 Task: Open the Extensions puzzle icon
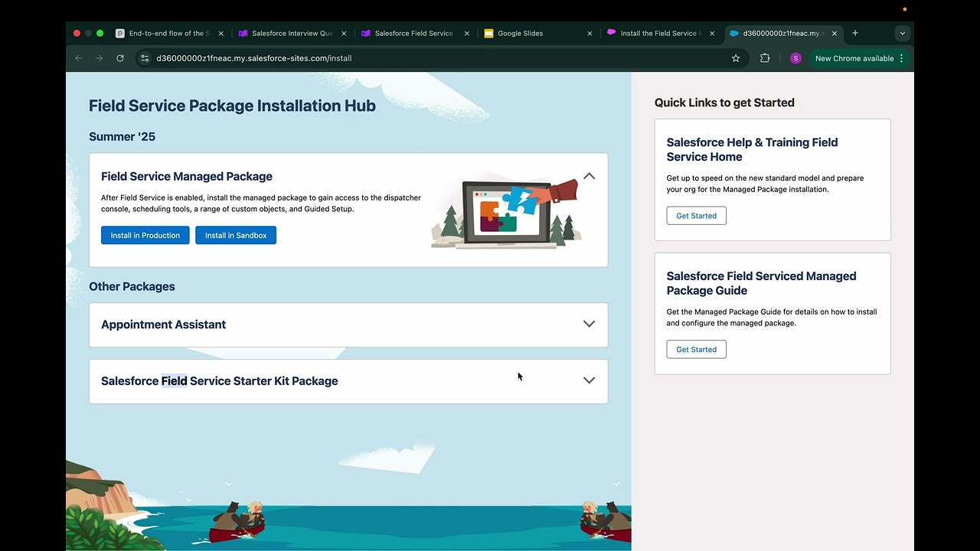pos(765,58)
